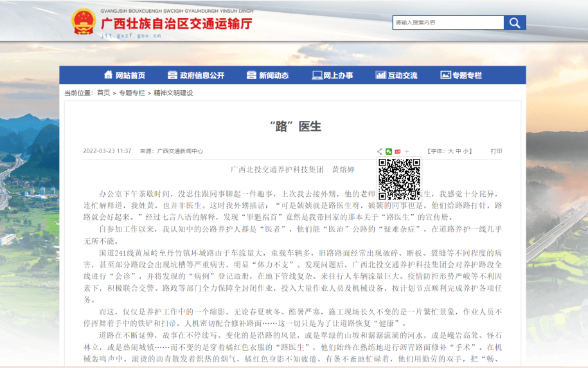The height and width of the screenshot is (368, 588).
Task: Click 首页 in the breadcrumb
Action: 103,93
